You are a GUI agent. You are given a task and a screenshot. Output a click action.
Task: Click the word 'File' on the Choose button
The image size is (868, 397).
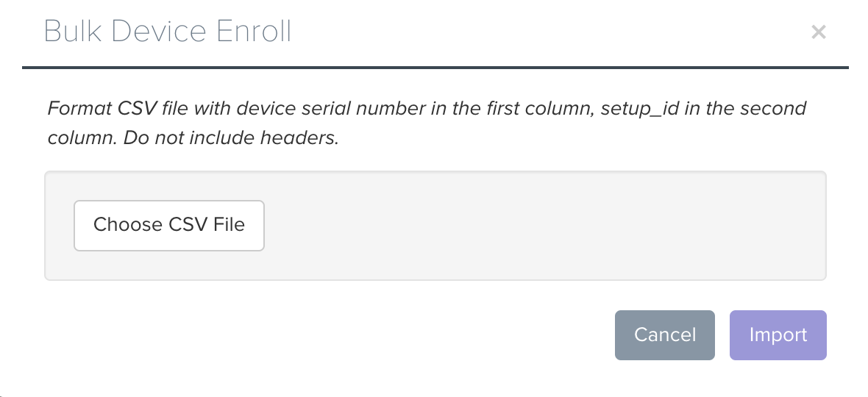pyautogui.click(x=229, y=224)
